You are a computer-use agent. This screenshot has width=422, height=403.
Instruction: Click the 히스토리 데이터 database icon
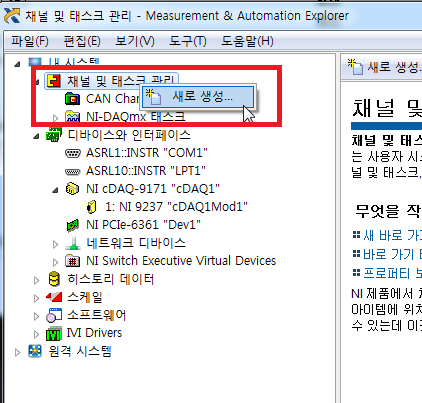(x=54, y=279)
